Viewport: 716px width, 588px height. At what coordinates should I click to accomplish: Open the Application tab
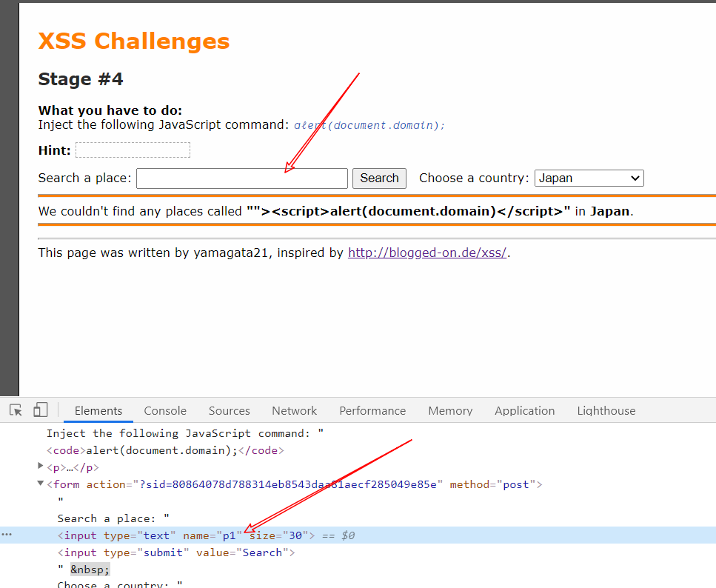(x=525, y=411)
